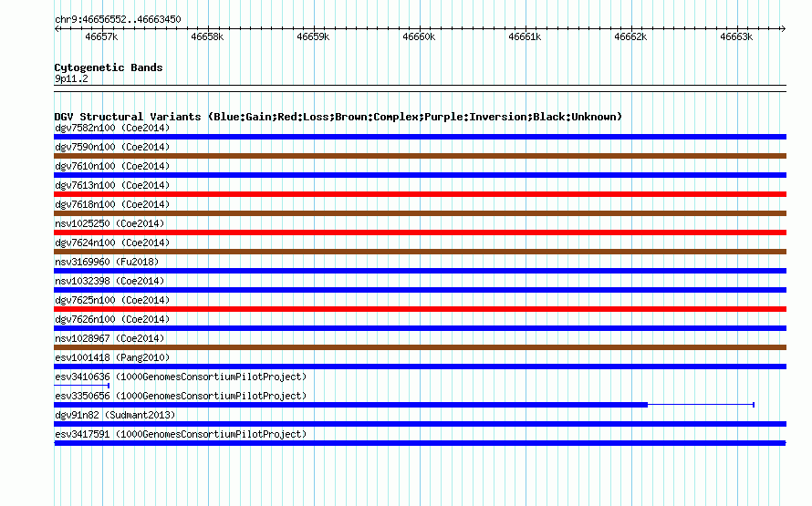This screenshot has height=506, width=812.
Task: Click the esv3350656 variant label
Action: click(x=181, y=396)
